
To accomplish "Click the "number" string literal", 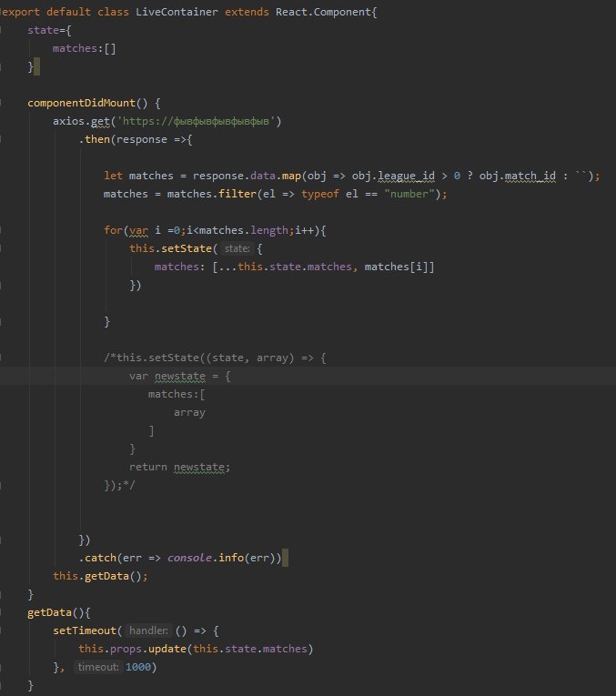I will (409, 194).
